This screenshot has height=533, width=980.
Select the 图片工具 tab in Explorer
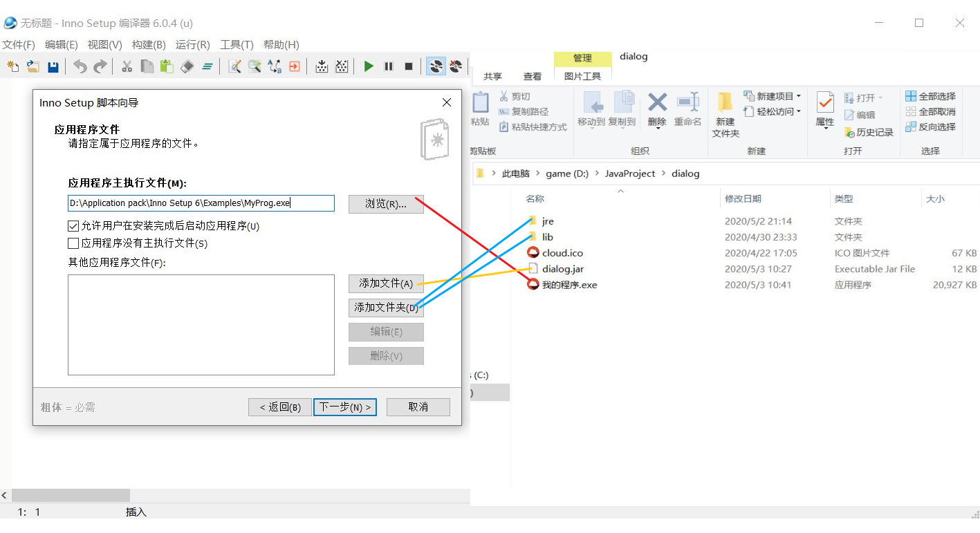coord(582,77)
